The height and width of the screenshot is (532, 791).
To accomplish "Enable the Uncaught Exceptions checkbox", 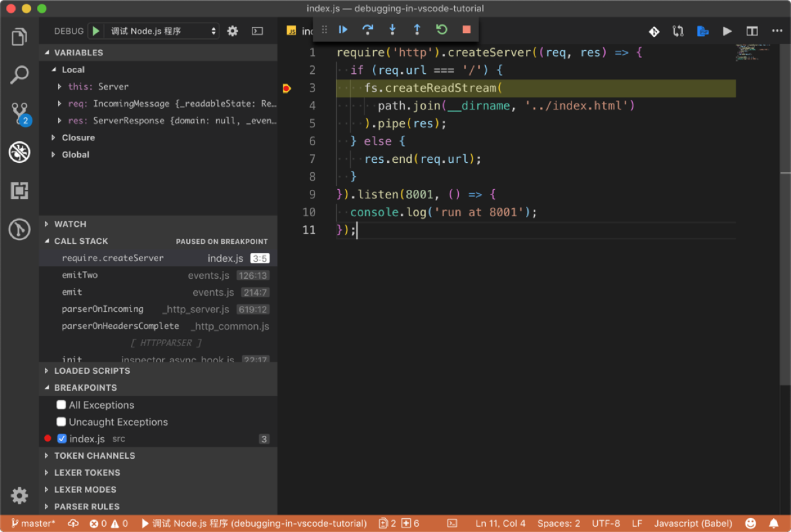I will 61,422.
